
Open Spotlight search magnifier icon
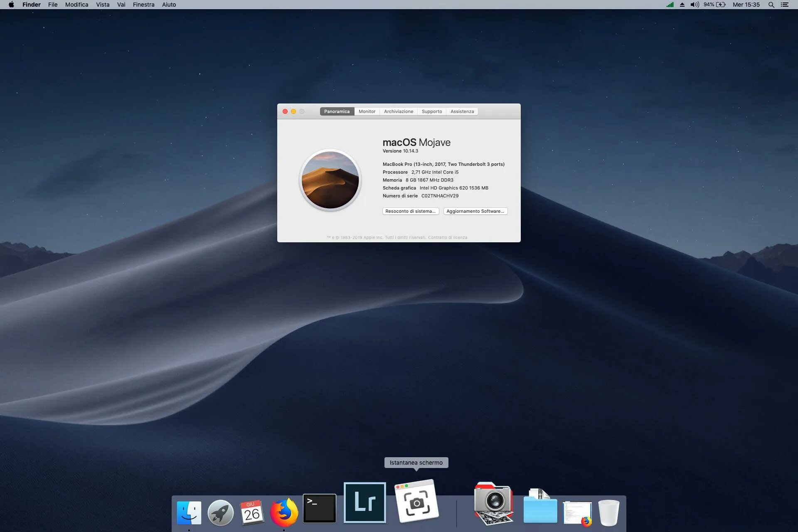771,5
